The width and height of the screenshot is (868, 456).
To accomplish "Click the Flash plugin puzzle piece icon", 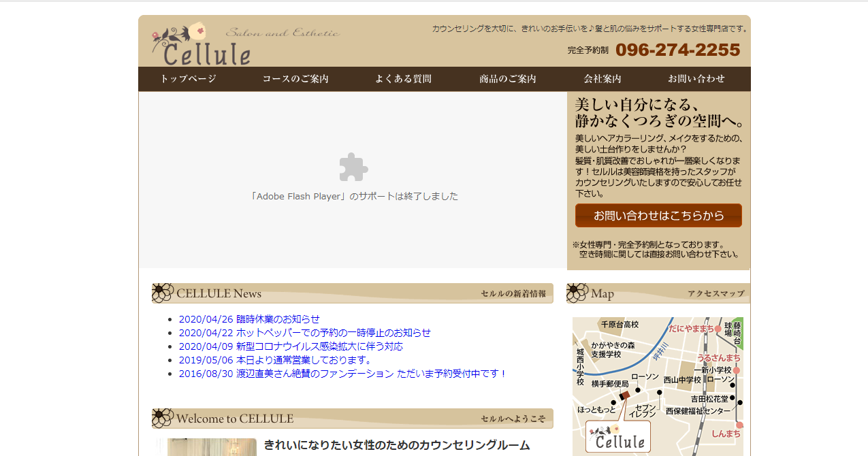I will (353, 167).
